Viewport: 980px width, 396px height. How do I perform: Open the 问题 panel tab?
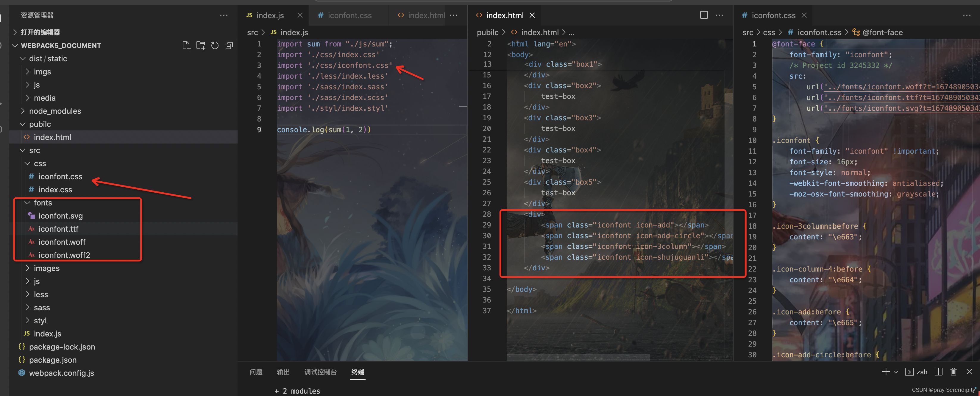(256, 372)
